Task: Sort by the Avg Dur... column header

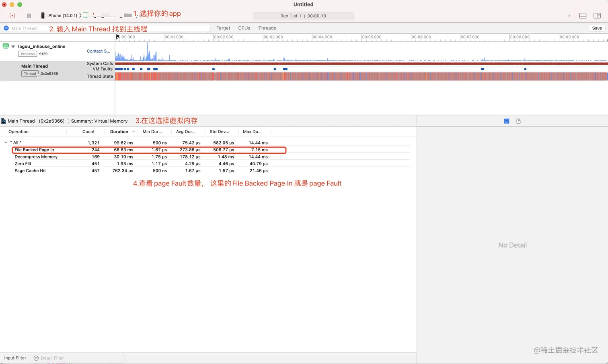Action: pyautogui.click(x=186, y=132)
